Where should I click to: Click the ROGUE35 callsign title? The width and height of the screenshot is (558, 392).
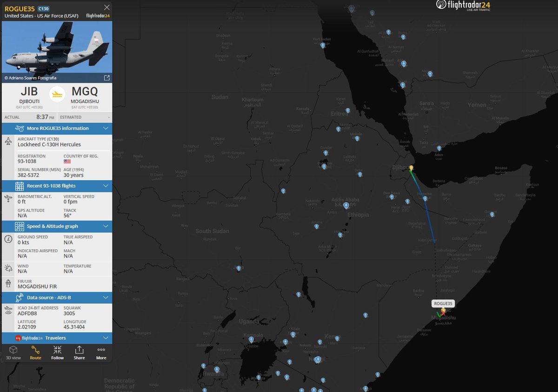pyautogui.click(x=20, y=8)
